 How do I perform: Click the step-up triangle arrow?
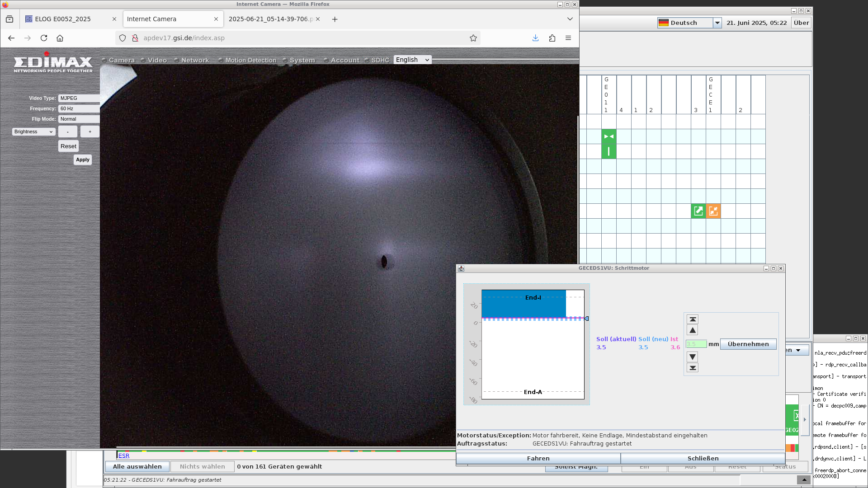click(x=693, y=330)
